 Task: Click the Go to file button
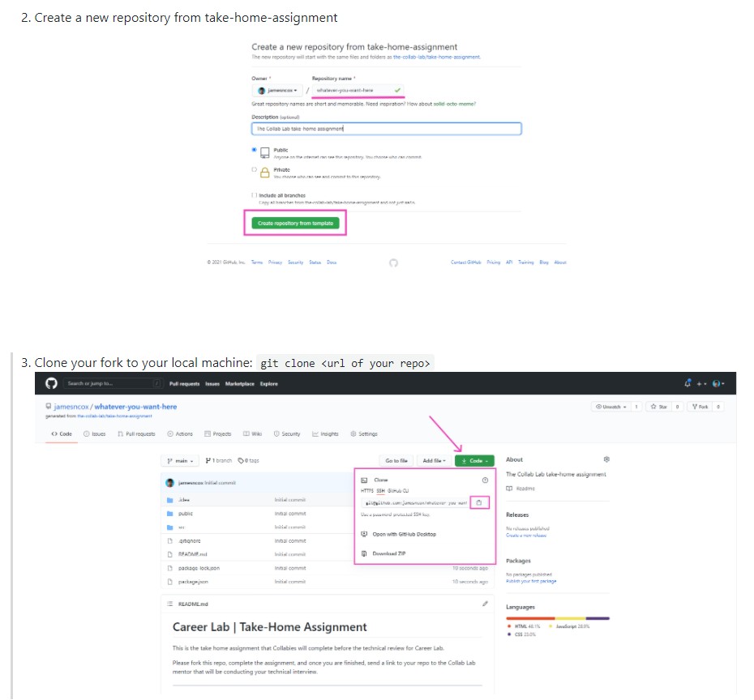pos(396,461)
